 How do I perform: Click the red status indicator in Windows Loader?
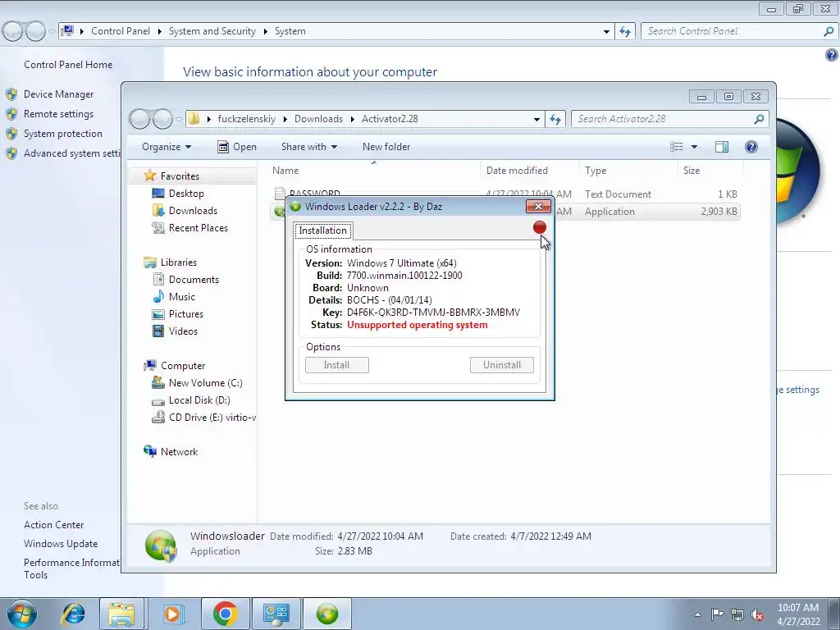click(540, 228)
